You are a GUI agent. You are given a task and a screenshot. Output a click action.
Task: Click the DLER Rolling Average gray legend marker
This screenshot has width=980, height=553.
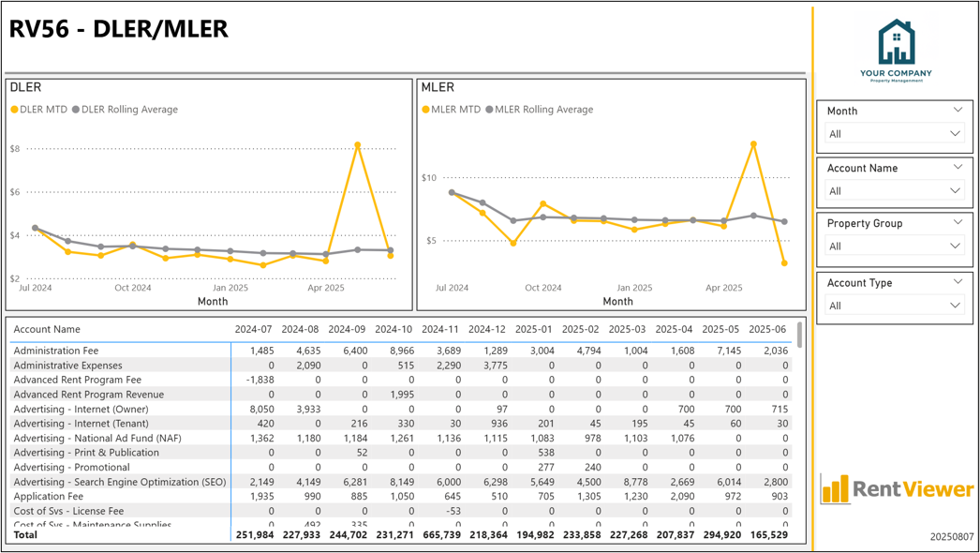(76, 110)
